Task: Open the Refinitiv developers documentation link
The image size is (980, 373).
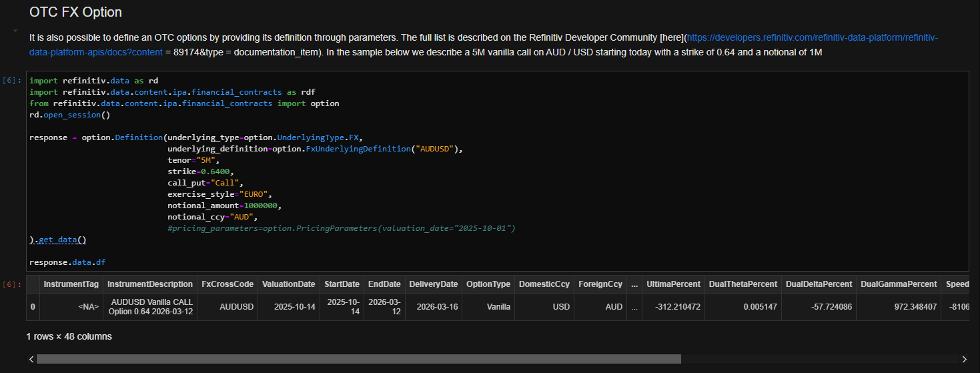Action: [x=484, y=44]
